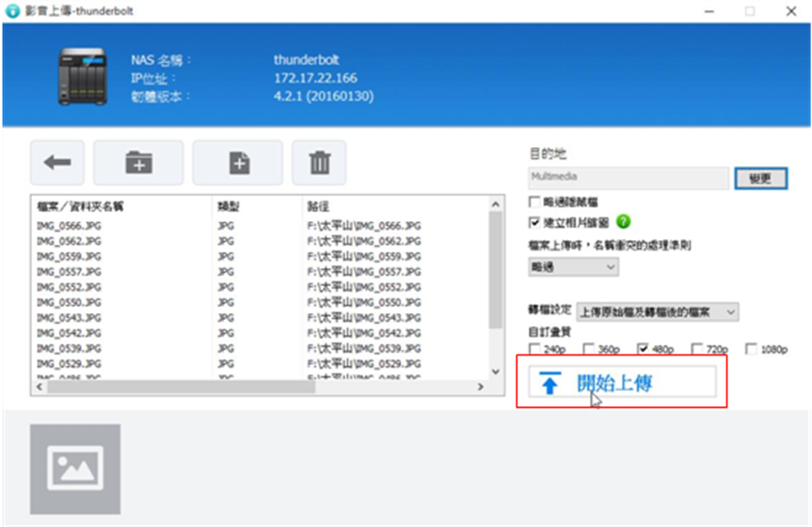Click the image placeholder preview thumbnail

pos(75,469)
